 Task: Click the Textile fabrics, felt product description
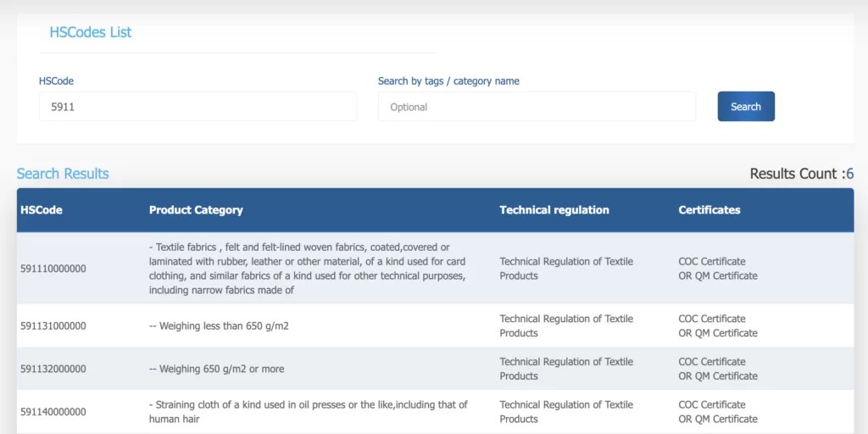[307, 269]
